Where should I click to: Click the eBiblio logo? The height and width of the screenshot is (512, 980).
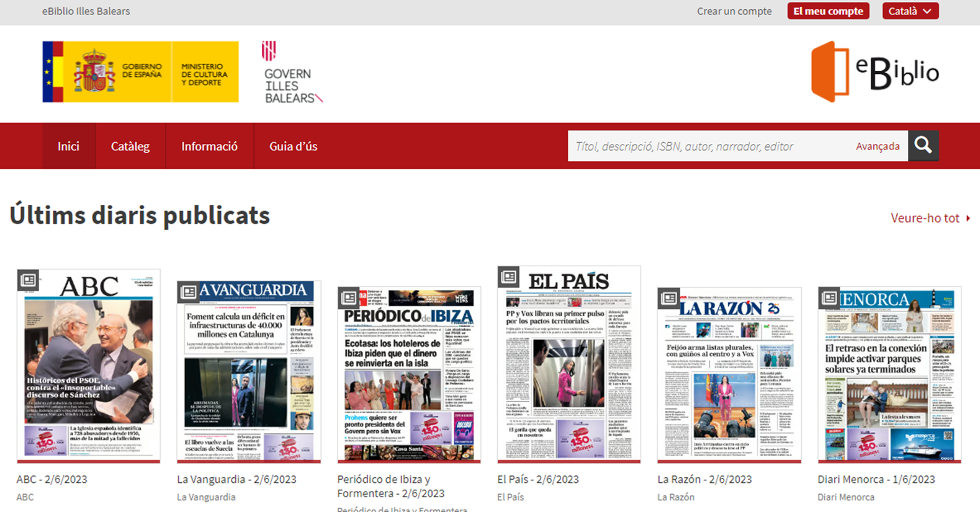coord(874,72)
